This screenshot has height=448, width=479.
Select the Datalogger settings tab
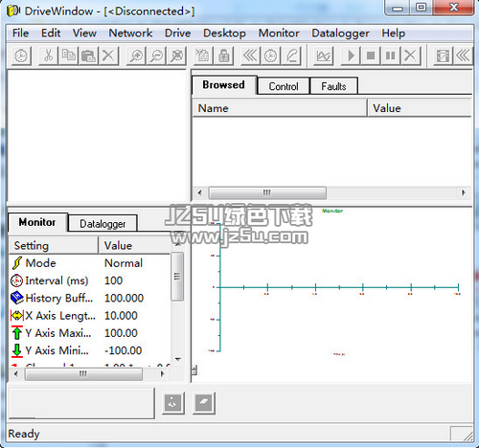[x=103, y=223]
